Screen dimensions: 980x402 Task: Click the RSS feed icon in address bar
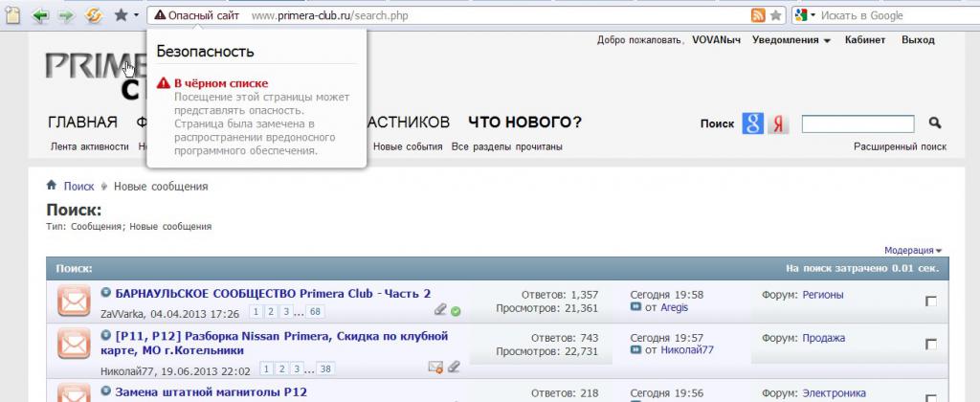pyautogui.click(x=758, y=15)
